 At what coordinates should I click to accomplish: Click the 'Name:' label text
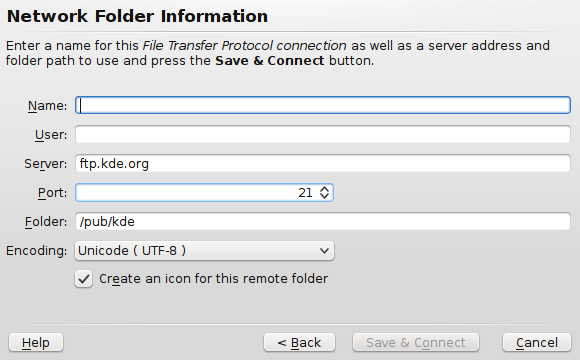click(x=48, y=106)
